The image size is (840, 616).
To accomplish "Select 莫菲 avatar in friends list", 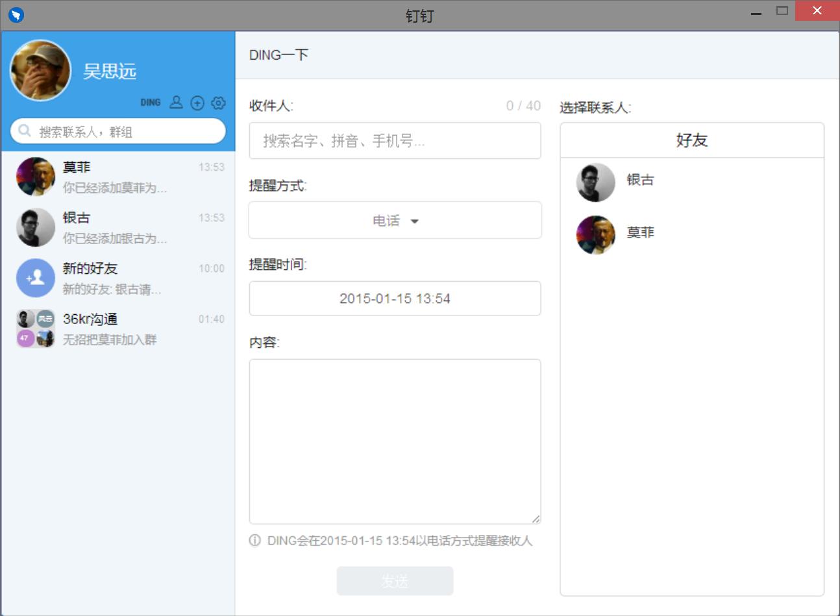I will [x=595, y=235].
